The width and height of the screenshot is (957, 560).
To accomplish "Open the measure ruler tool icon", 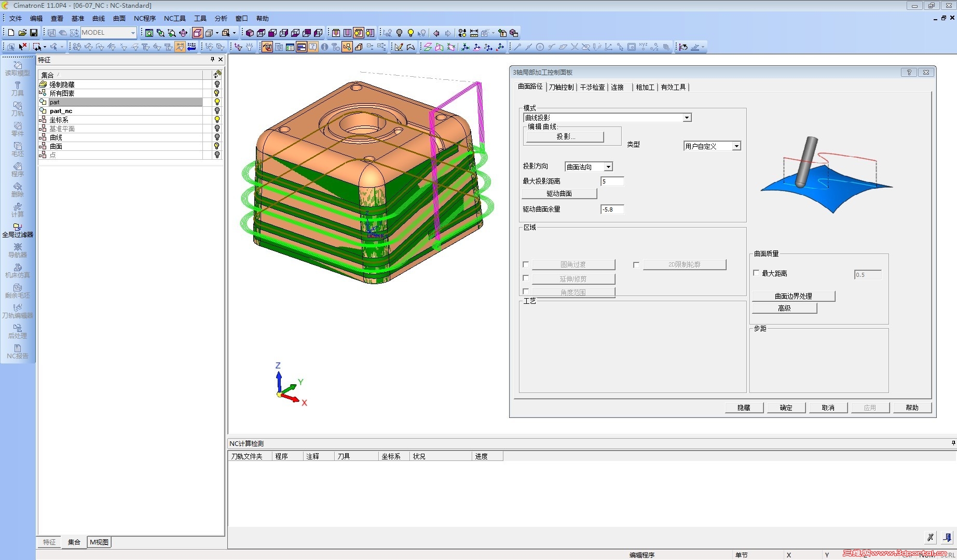I will click(x=474, y=33).
